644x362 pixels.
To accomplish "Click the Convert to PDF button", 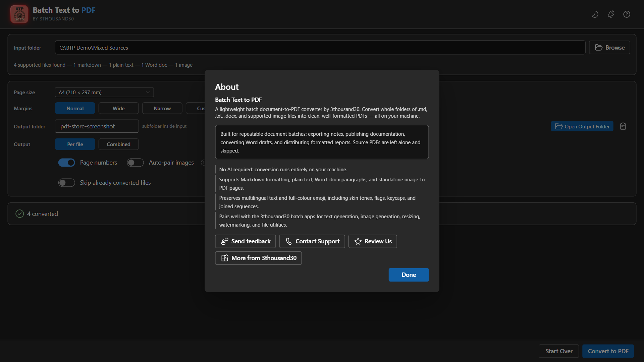I will click(x=608, y=351).
